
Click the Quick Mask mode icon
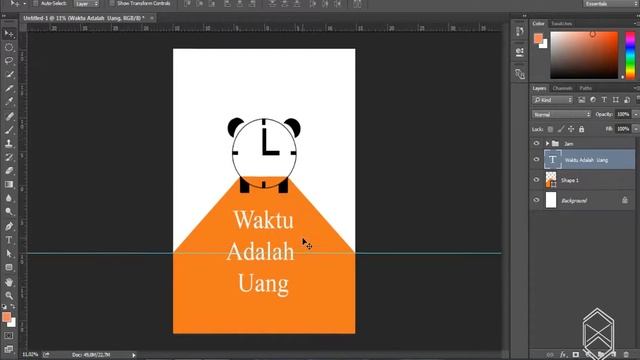[9, 336]
